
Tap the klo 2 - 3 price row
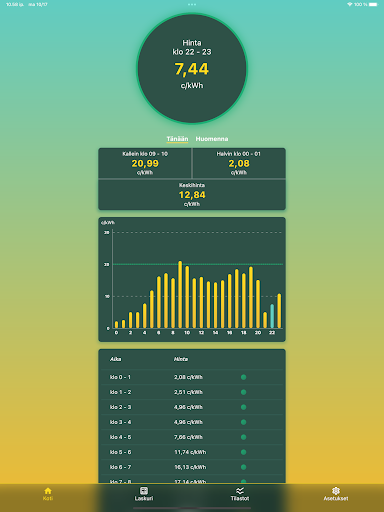click(x=192, y=407)
